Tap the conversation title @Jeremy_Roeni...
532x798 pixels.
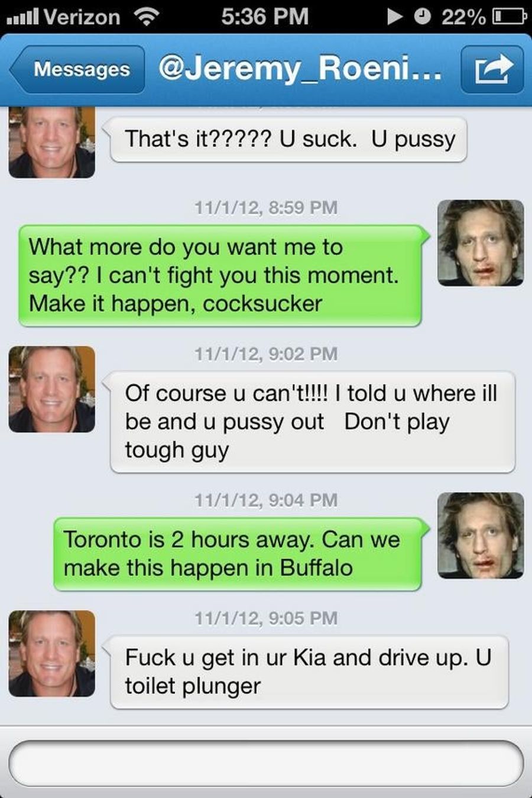pos(300,69)
